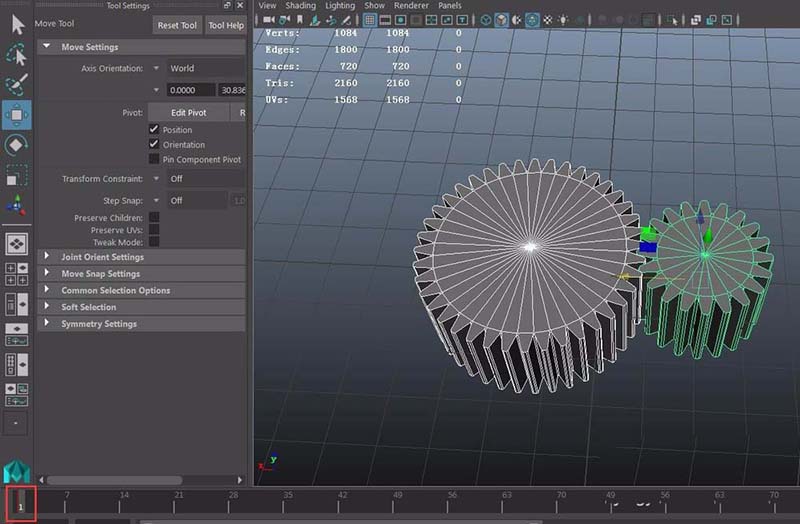The width and height of the screenshot is (800, 524).
Task: Uncheck the Position checkbox
Action: [154, 130]
